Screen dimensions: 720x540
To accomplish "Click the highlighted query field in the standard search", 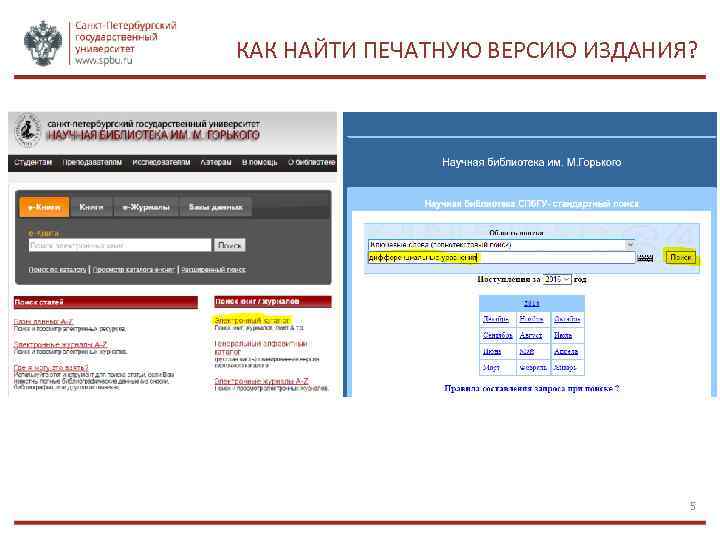I will (x=501, y=258).
